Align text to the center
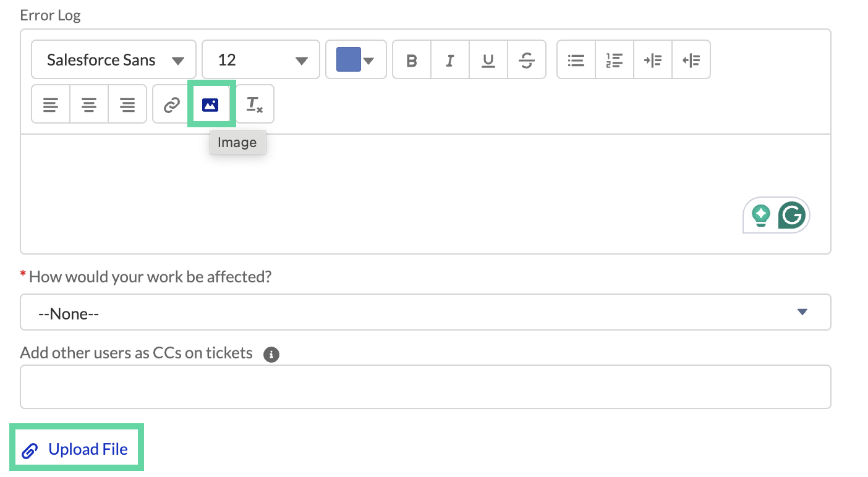Screen dimensions: 868x477 click(88, 104)
